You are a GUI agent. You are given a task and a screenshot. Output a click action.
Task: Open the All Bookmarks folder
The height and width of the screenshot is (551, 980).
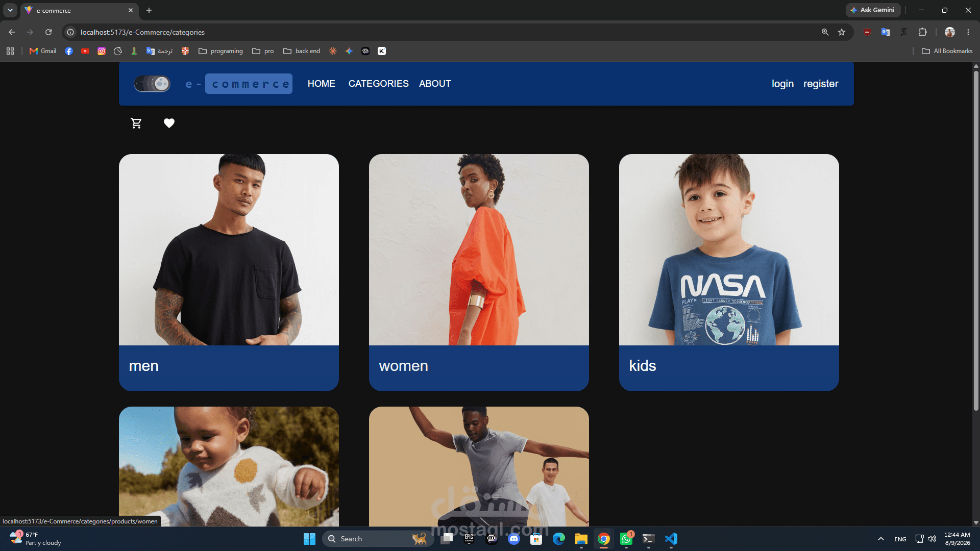947,51
